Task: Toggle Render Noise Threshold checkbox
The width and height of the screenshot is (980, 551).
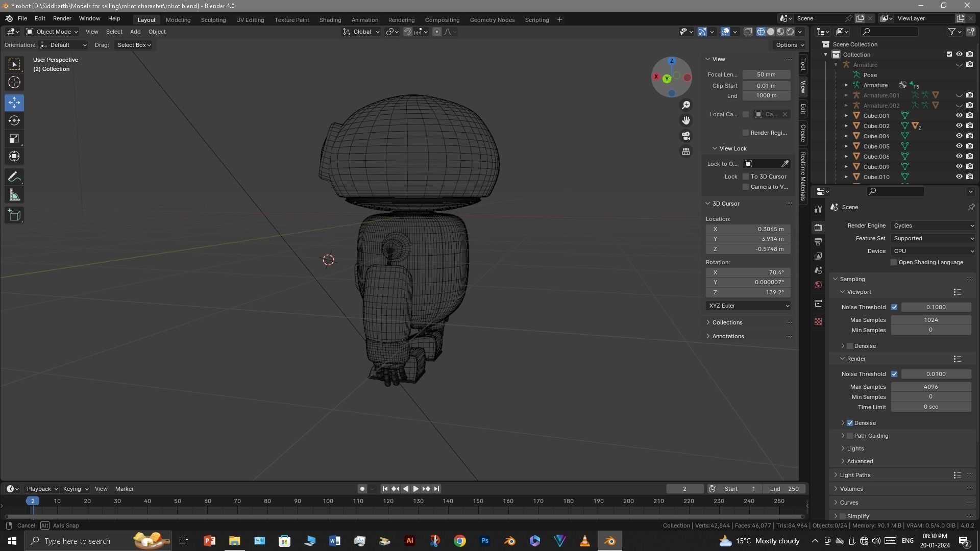Action: [x=894, y=374]
